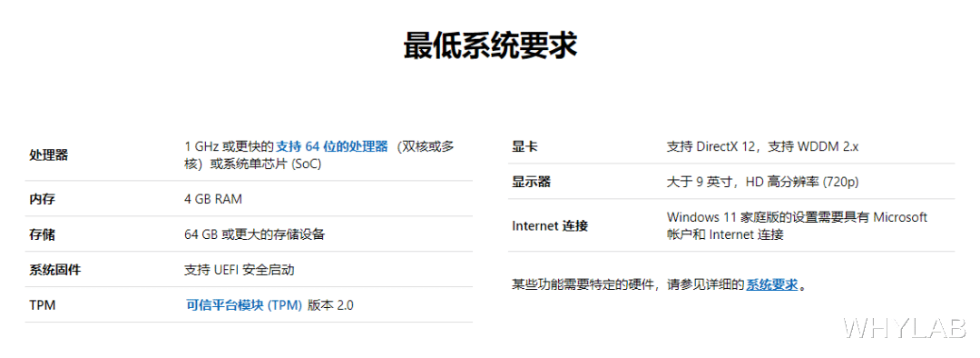Select the 支持 DirectX 12 graphics requirement
The height and width of the screenshot is (358, 980).
[x=711, y=147]
